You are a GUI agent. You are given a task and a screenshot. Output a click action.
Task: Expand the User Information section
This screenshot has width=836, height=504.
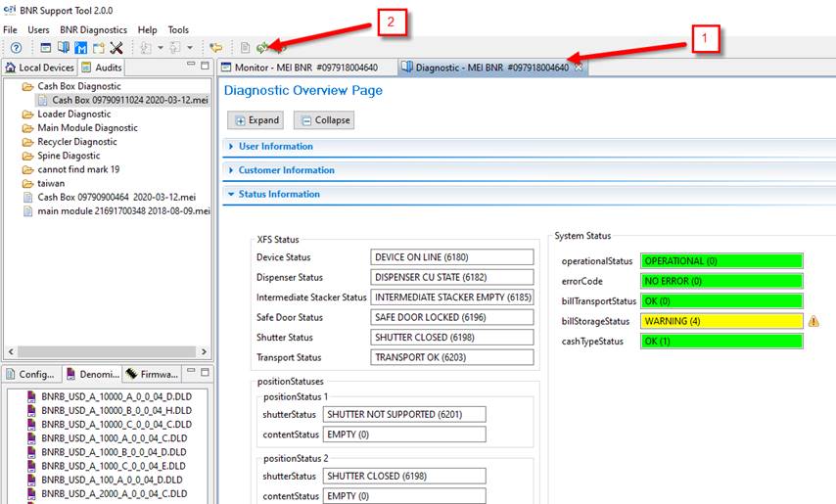click(x=275, y=147)
